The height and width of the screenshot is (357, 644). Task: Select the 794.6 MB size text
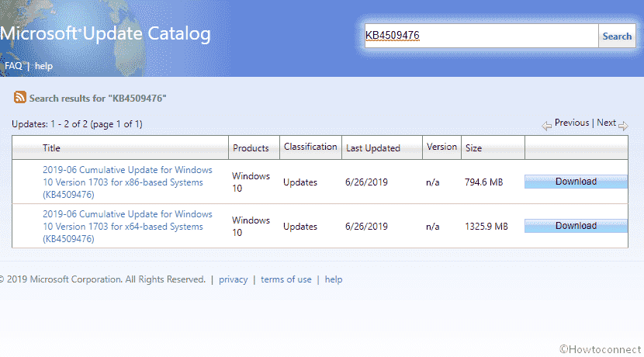483,182
